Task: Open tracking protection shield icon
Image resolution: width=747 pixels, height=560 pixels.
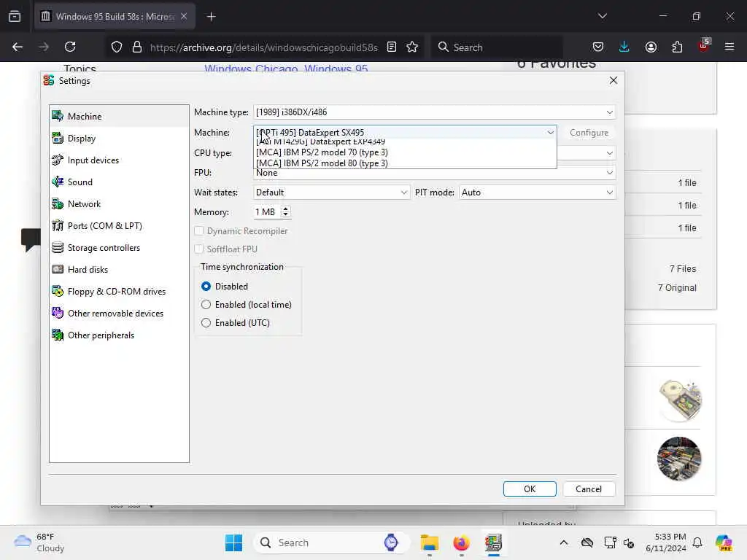Action: [x=117, y=47]
